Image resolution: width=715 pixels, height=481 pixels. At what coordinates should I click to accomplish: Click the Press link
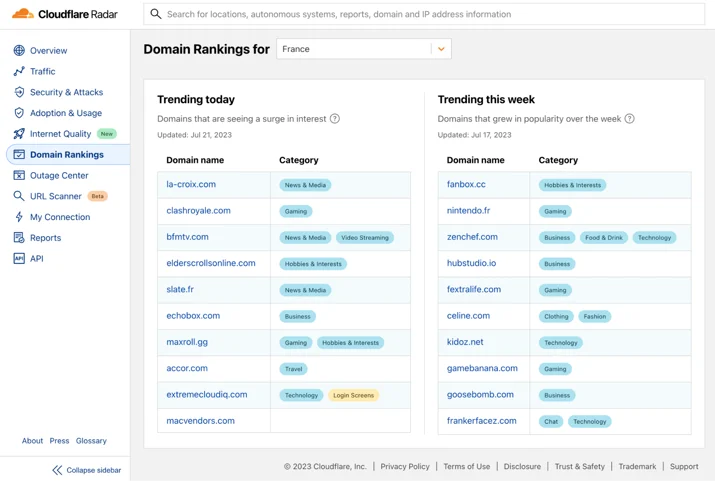(59, 441)
